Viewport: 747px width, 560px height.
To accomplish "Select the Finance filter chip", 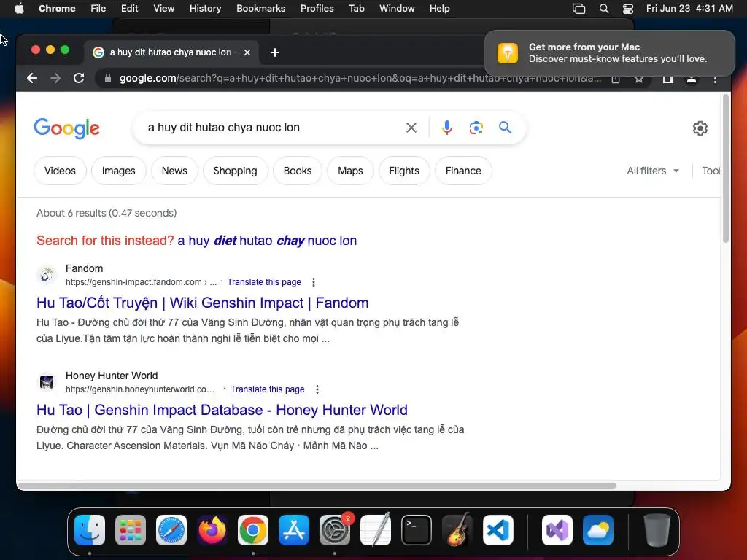I will (x=463, y=171).
